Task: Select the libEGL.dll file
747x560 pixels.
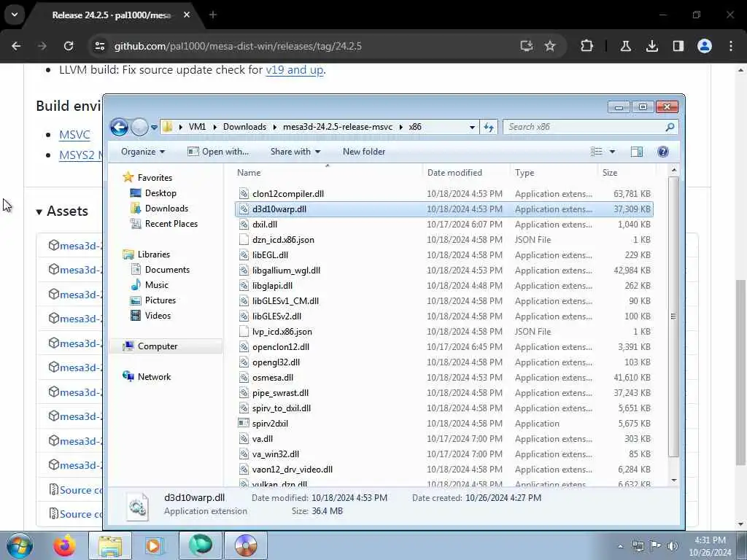Action: click(271, 254)
